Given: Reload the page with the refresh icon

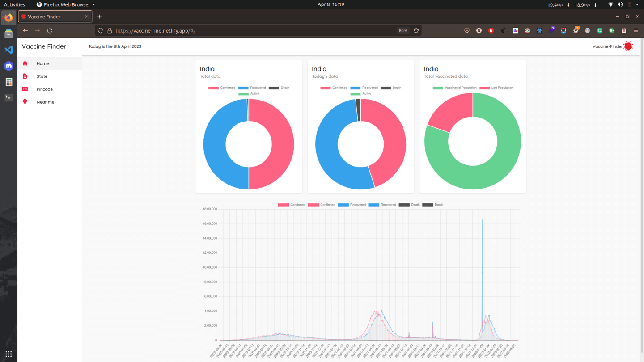Looking at the screenshot, I should pyautogui.click(x=50, y=31).
